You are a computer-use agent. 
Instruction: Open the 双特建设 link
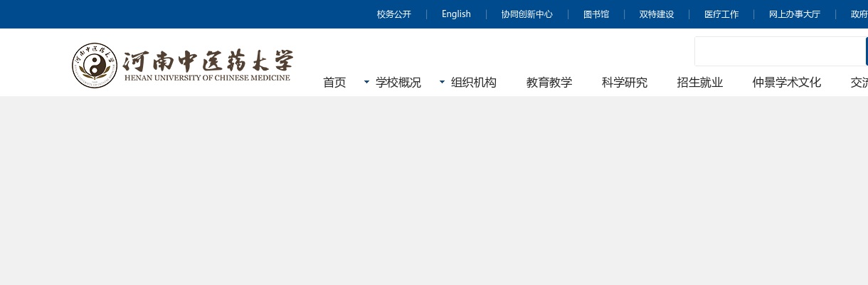click(x=657, y=14)
